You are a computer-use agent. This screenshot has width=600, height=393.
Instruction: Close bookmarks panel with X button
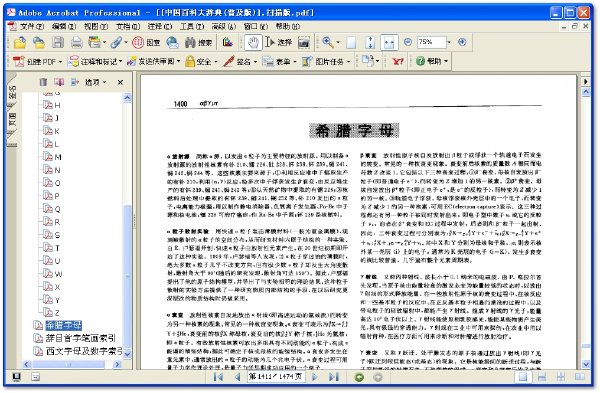click(120, 82)
